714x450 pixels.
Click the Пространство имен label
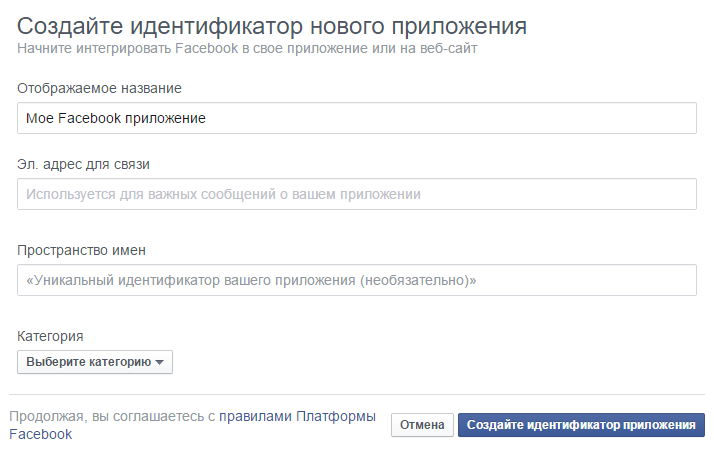(x=81, y=250)
